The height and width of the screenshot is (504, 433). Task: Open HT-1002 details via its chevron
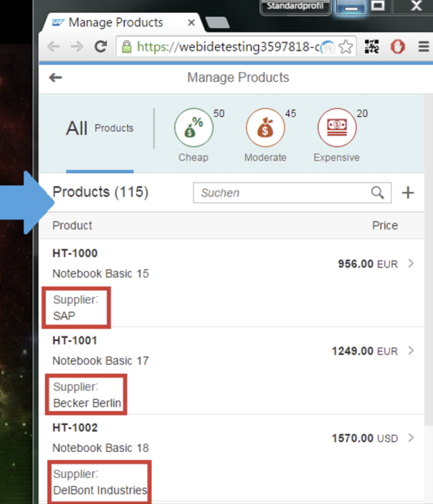tap(411, 438)
